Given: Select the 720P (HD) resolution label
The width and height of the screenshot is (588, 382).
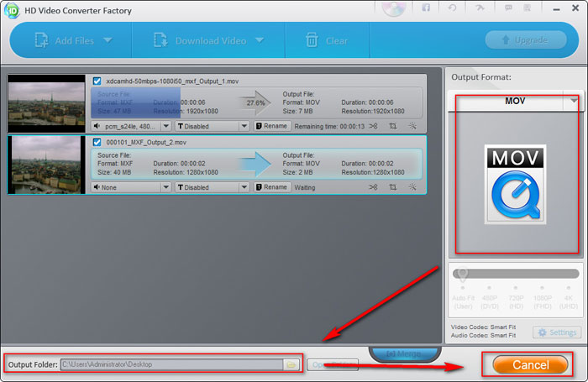Looking at the screenshot, I should click(x=516, y=302).
